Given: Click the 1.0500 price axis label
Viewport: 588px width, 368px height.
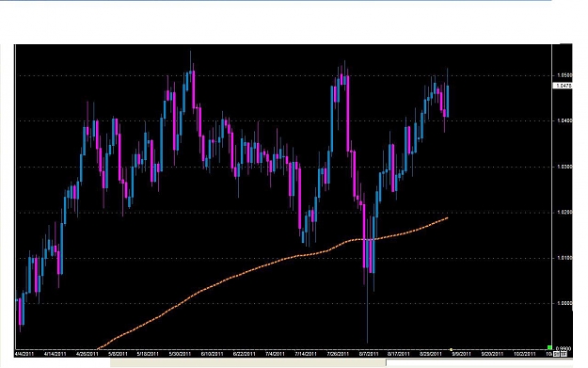Looking at the screenshot, I should point(564,75).
